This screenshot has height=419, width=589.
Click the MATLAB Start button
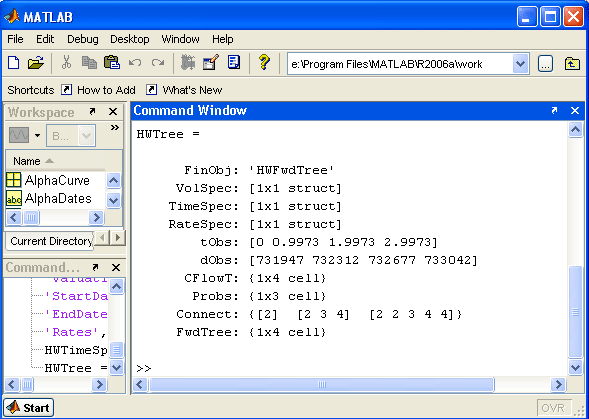pyautogui.click(x=29, y=407)
